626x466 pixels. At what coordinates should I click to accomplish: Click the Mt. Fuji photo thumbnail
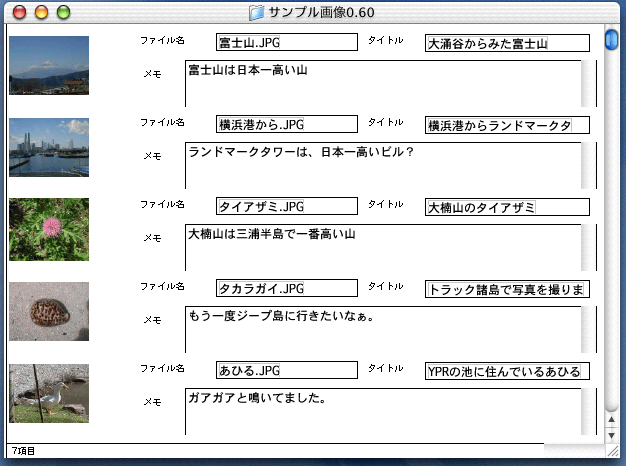tap(49, 66)
